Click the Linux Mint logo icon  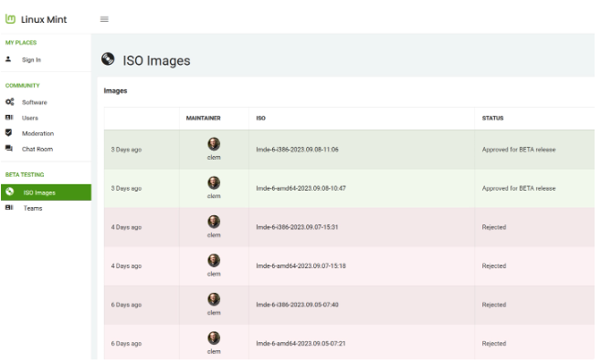click(x=10, y=19)
